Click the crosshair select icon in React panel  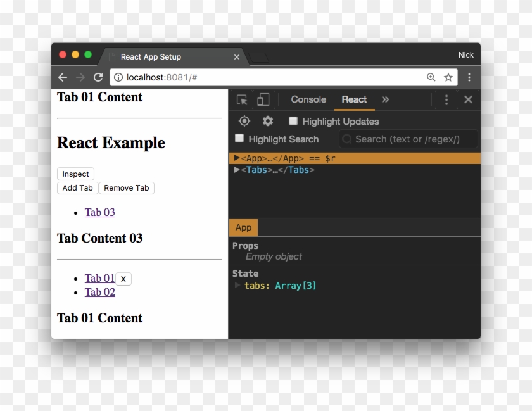(x=244, y=121)
